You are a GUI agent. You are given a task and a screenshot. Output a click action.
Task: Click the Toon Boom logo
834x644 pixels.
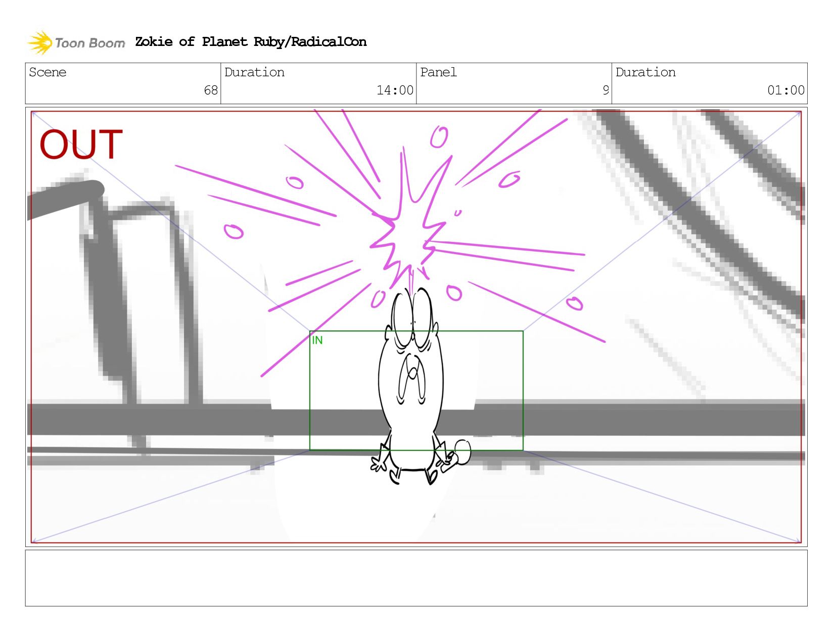[76, 42]
